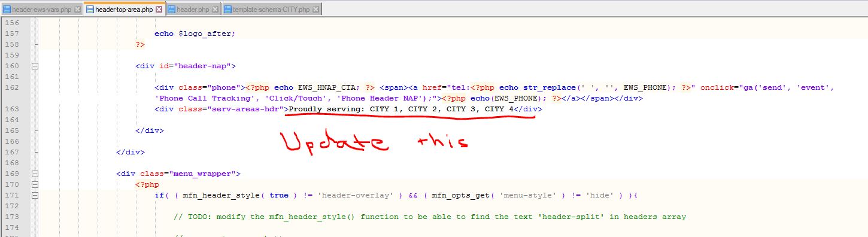Collapse the if statement fold at line 171
Screen dimensions: 868x237
[35, 195]
